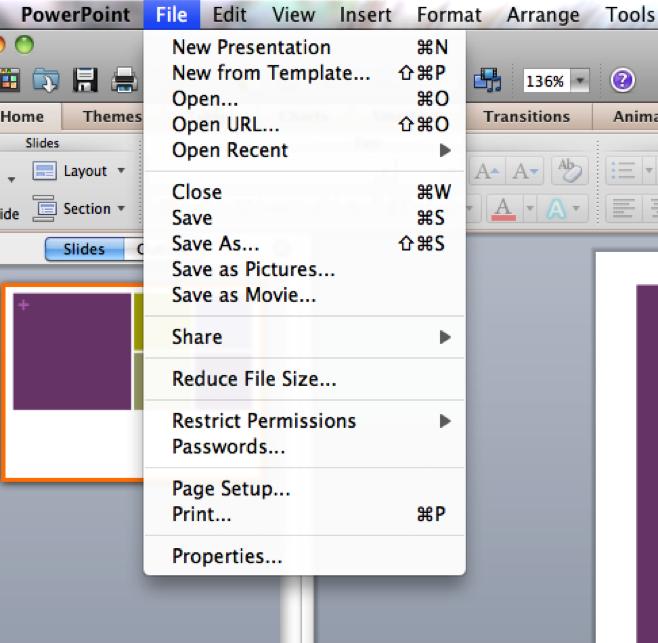Click the red Font Color icon
Image resolution: width=658 pixels, height=643 pixels.
coord(504,209)
